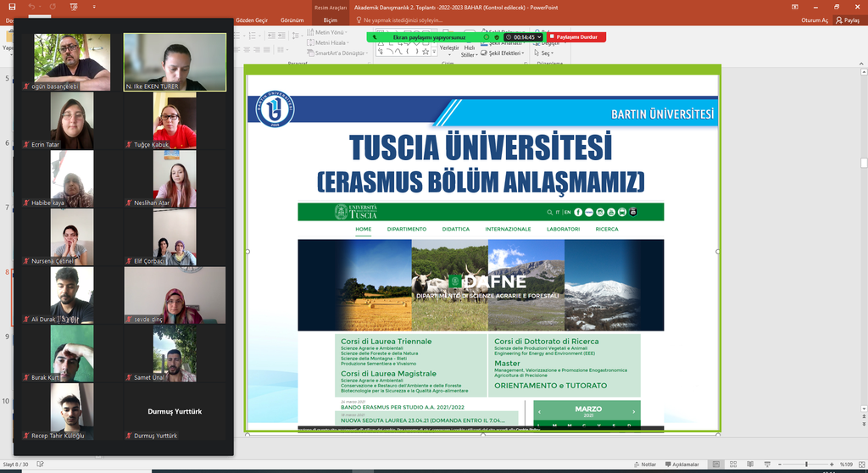Click the Redo icon in quick access toolbar
This screenshot has width=868, height=473.
tap(53, 7)
